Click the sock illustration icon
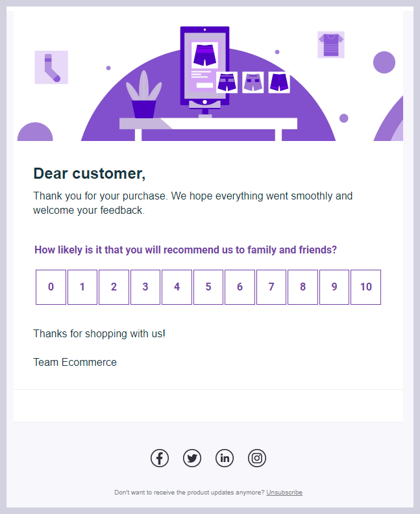The height and width of the screenshot is (514, 420). 51,68
